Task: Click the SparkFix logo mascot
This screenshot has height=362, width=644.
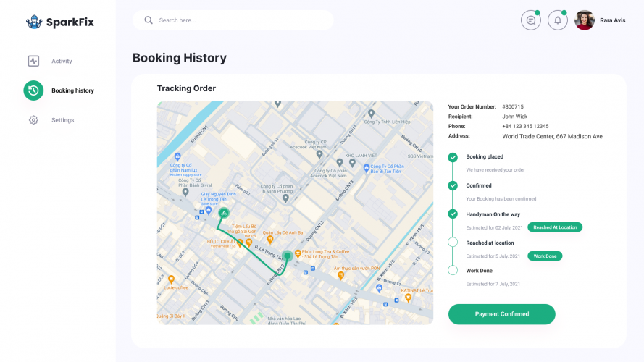Action: [33, 22]
